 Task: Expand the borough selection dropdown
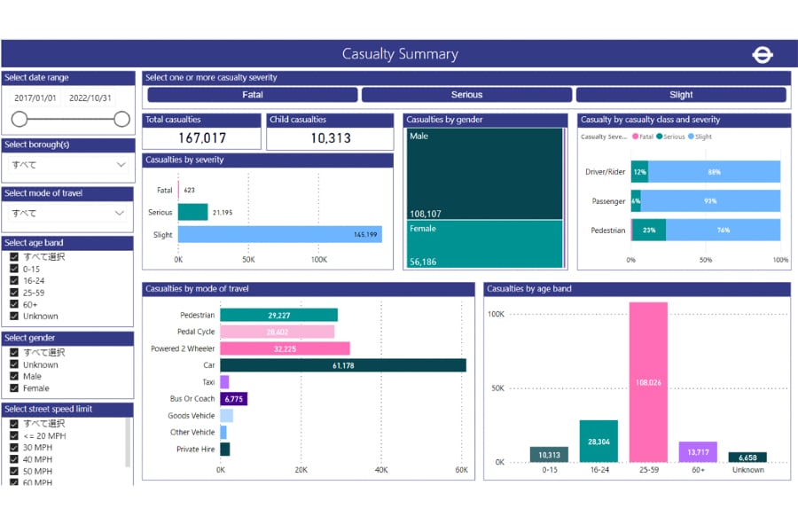tap(121, 165)
